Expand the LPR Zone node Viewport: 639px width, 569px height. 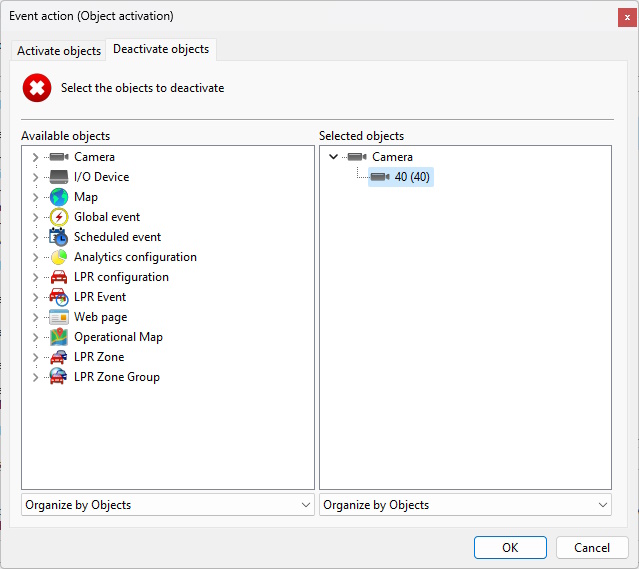click(35, 357)
